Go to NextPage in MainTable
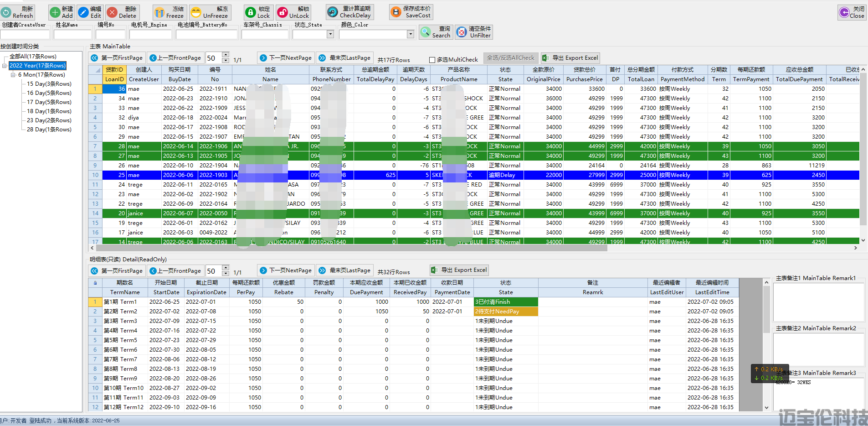The image size is (868, 426). (286, 58)
